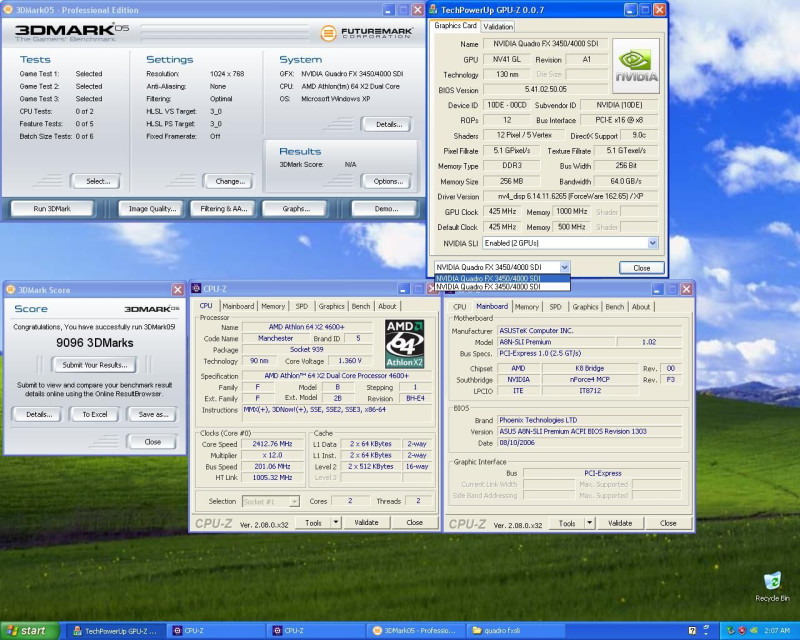Click the 3DMark05 title bar icon

pos(9,10)
